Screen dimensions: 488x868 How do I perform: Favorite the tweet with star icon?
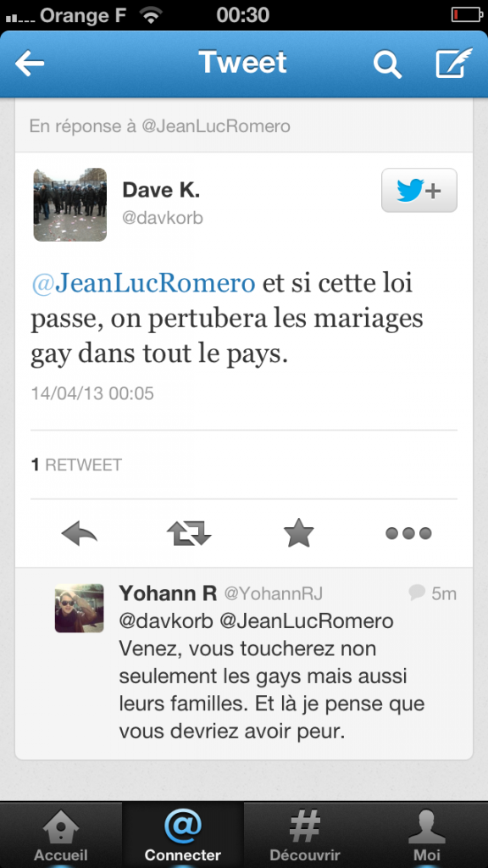pos(299,532)
